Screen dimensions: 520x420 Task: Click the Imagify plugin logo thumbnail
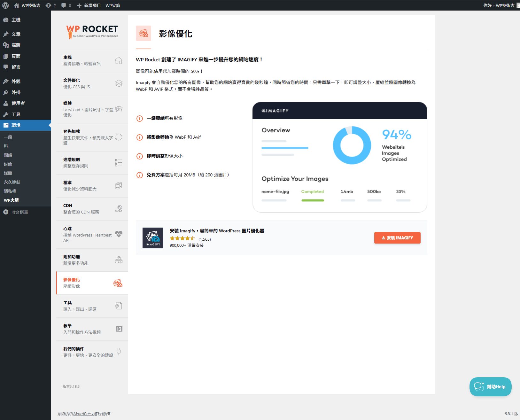pyautogui.click(x=153, y=238)
